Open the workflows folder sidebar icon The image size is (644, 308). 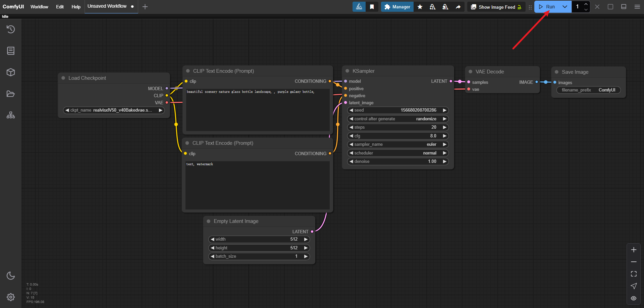pyautogui.click(x=11, y=94)
